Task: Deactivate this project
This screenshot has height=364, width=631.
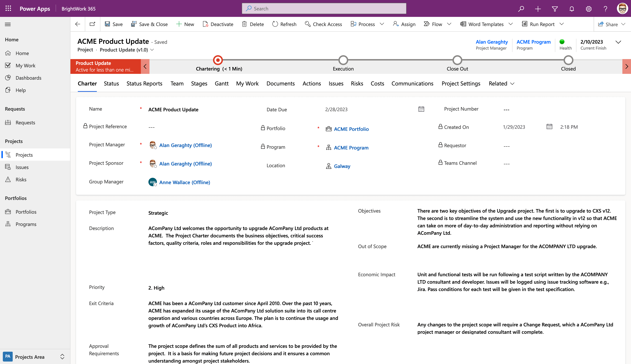Action: (218, 24)
